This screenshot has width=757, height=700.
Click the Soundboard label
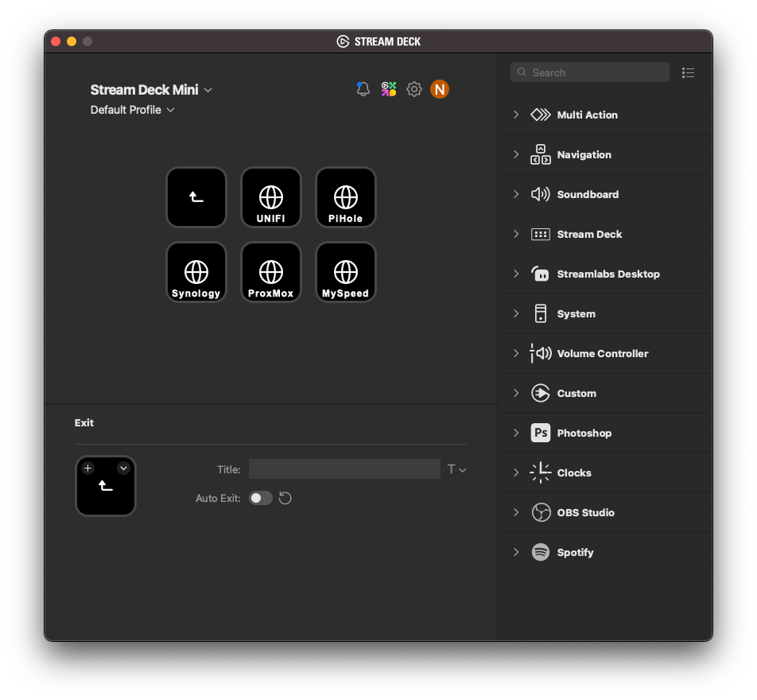[588, 194]
